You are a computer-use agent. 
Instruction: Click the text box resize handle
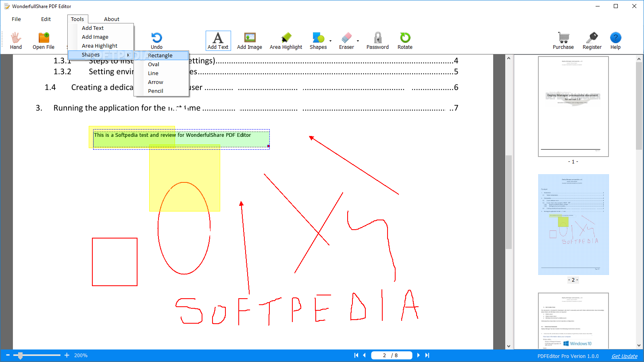coord(269,146)
